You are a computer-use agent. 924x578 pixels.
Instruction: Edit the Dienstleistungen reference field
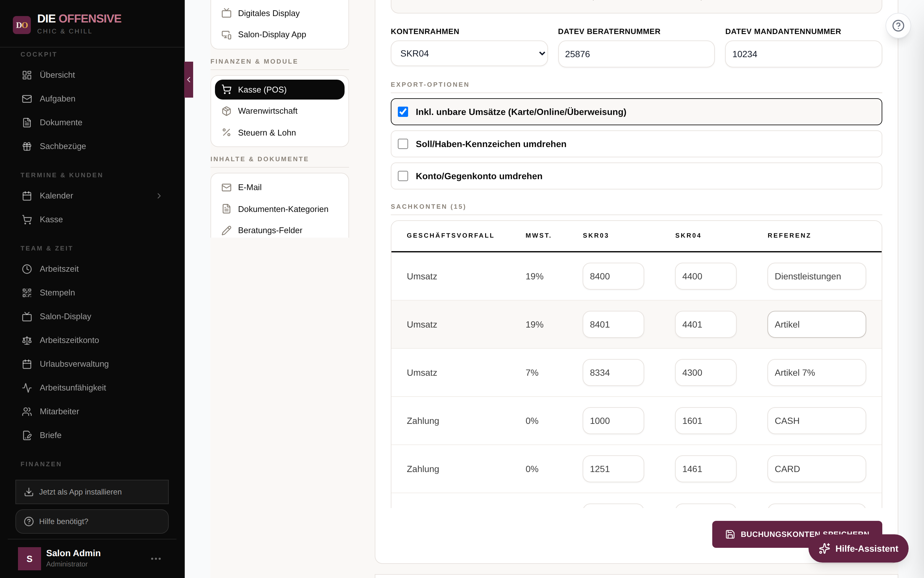(x=817, y=276)
